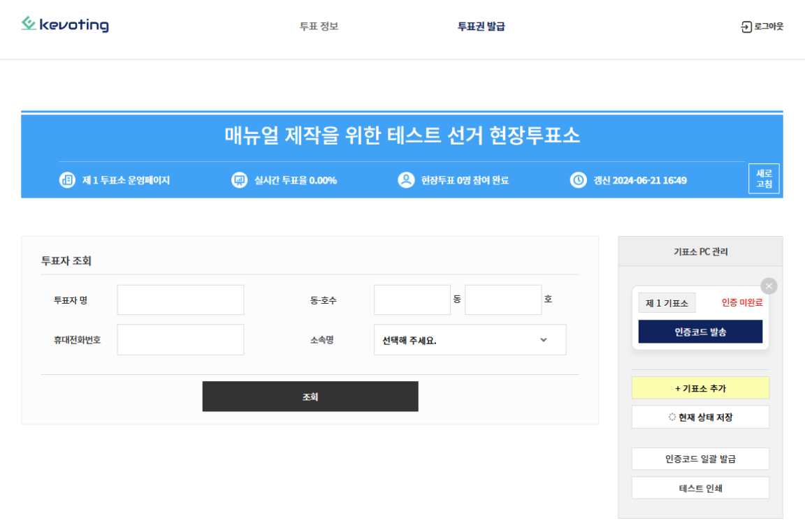Click the logout door icon

(x=746, y=27)
